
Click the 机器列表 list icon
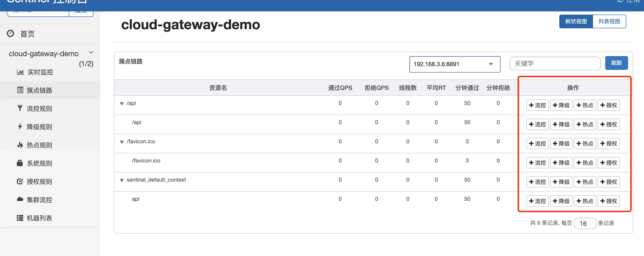tap(20, 218)
